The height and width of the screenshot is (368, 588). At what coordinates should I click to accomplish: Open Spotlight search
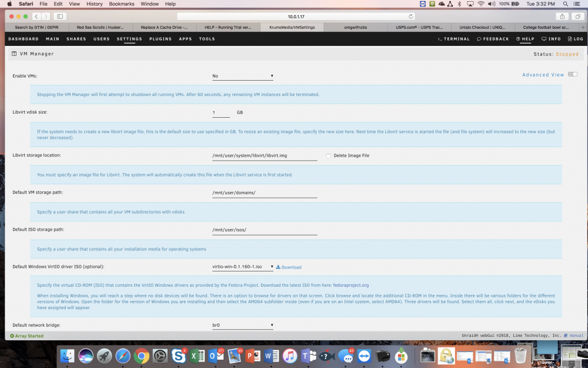coord(565,4)
